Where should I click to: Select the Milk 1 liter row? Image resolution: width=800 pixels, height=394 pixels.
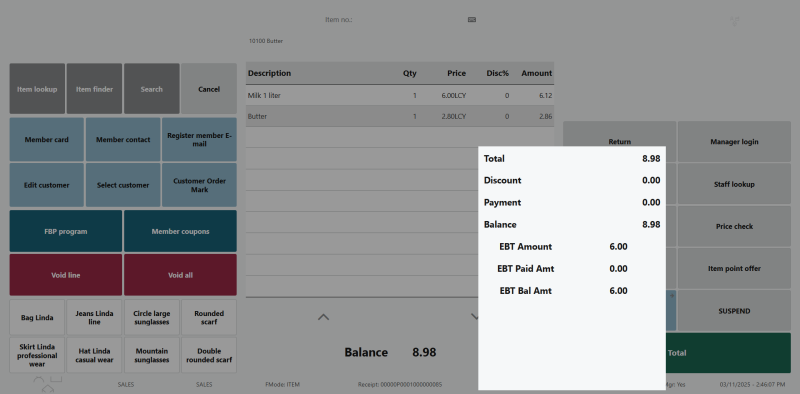(x=399, y=95)
